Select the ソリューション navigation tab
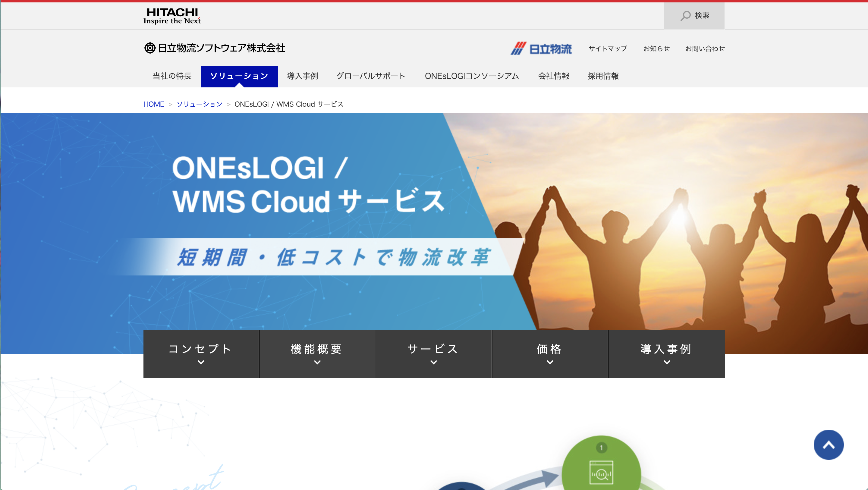This screenshot has width=868, height=490. 239,77
